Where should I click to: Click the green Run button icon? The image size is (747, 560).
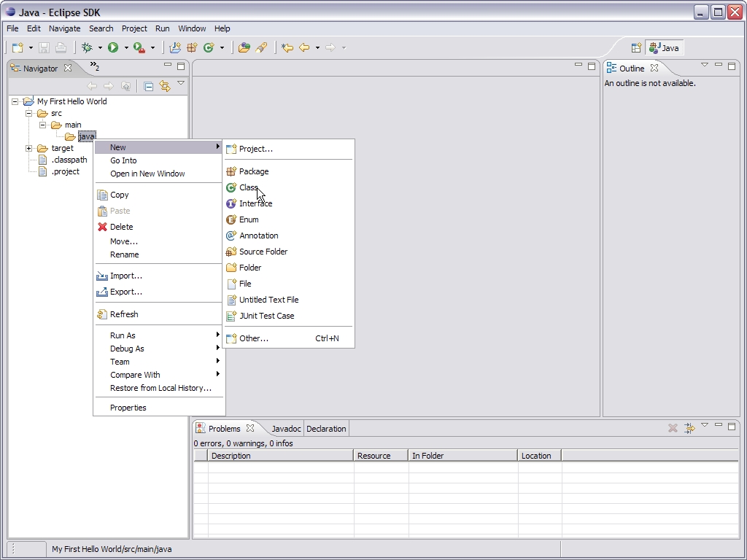point(113,47)
